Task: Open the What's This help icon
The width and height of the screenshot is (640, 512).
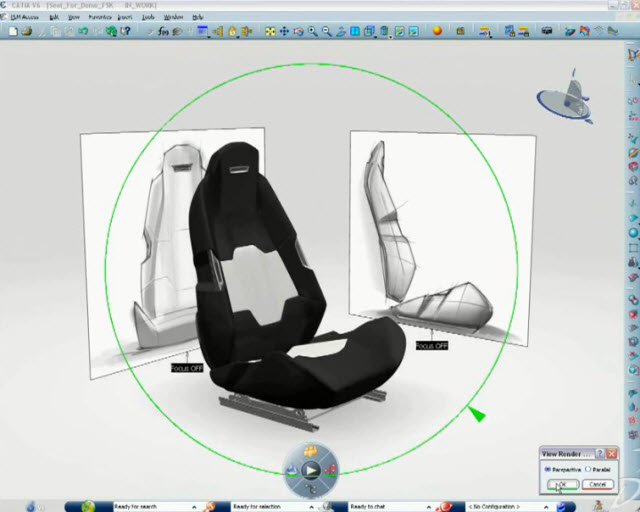Action: tap(125, 31)
